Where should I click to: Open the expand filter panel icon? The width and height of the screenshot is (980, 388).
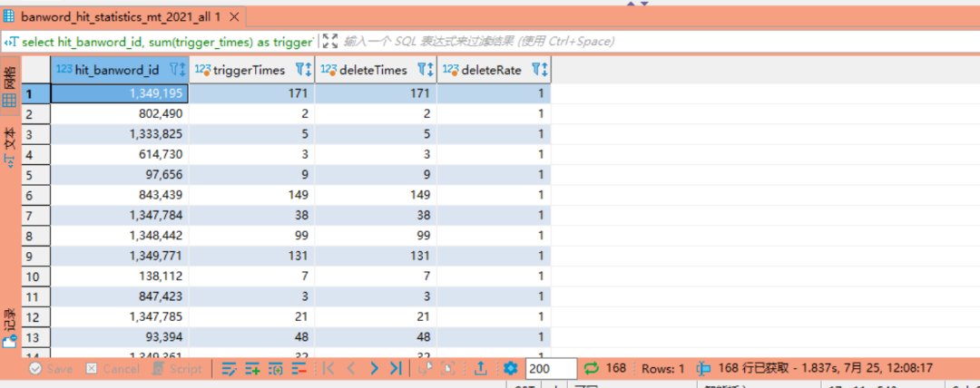click(x=330, y=42)
